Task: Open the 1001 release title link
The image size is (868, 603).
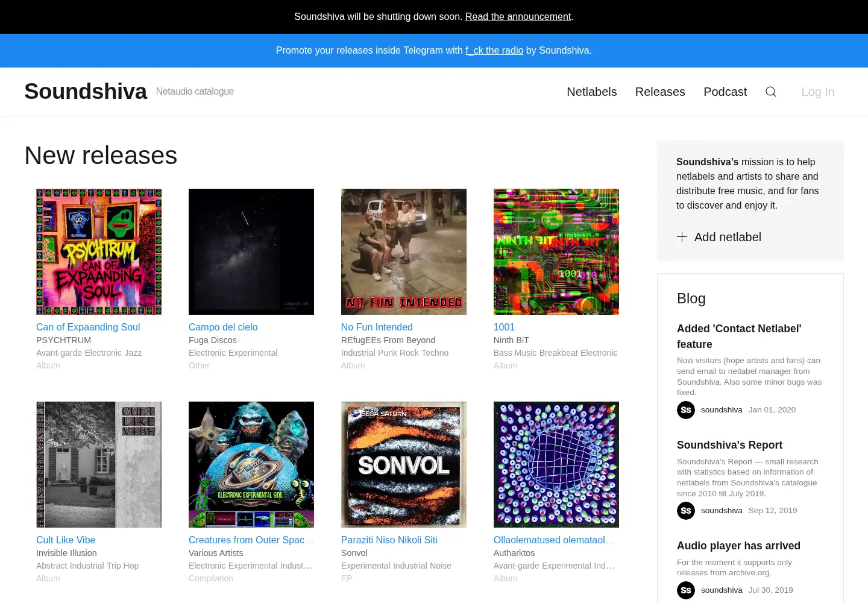Action: tap(504, 327)
